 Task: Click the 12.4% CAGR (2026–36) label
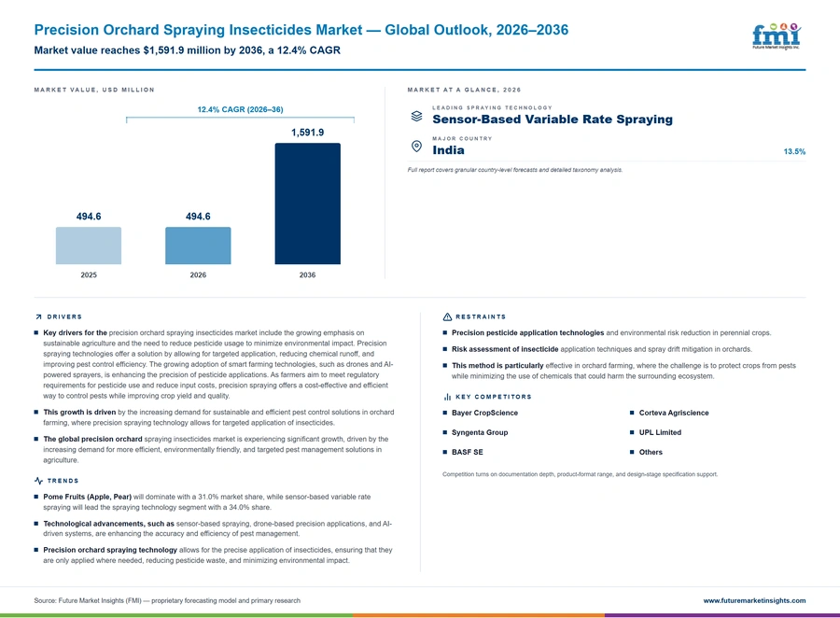(240, 109)
